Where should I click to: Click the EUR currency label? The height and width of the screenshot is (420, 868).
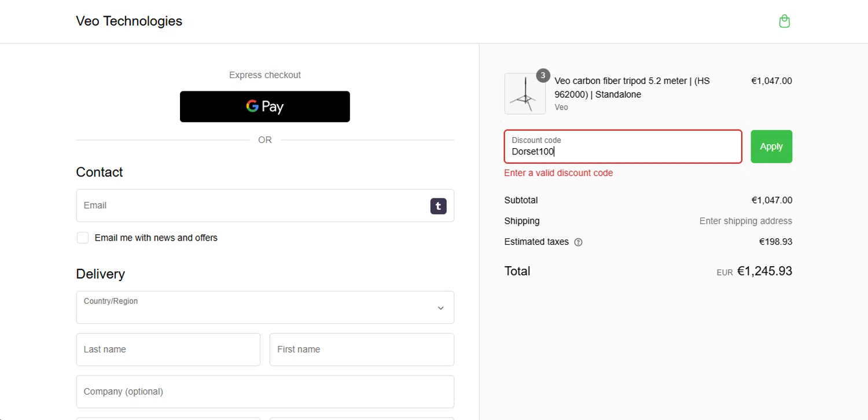click(724, 272)
